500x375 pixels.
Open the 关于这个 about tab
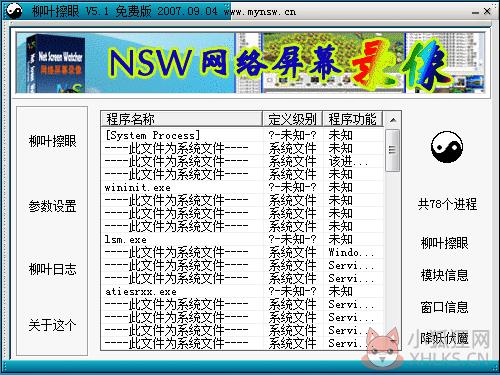click(52, 325)
